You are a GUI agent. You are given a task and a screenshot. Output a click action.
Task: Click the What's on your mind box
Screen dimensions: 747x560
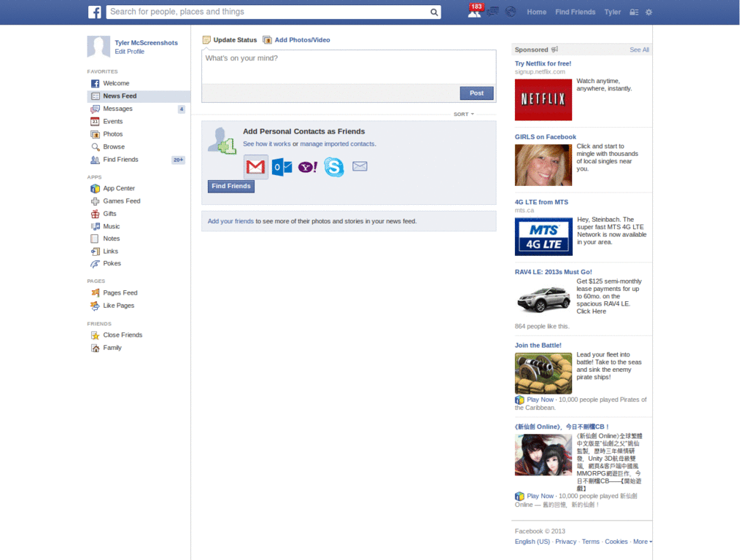[349, 67]
